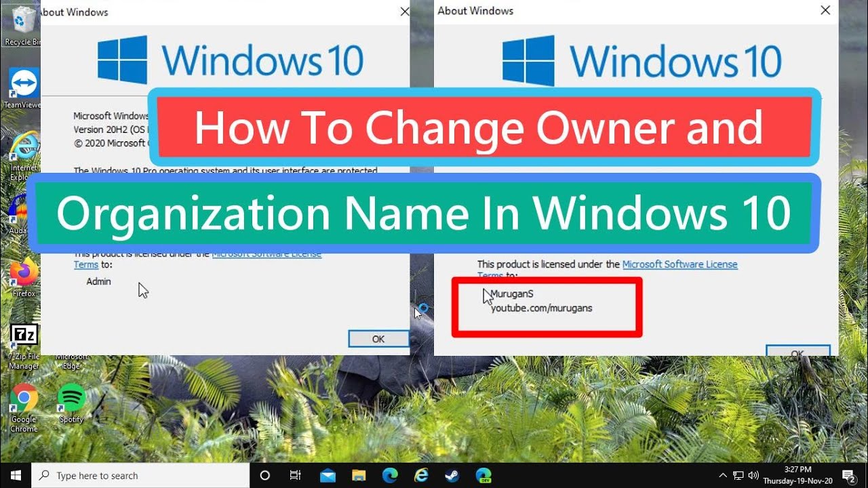Open the Windows Start menu
This screenshot has height=488, width=868.
pos(16,476)
